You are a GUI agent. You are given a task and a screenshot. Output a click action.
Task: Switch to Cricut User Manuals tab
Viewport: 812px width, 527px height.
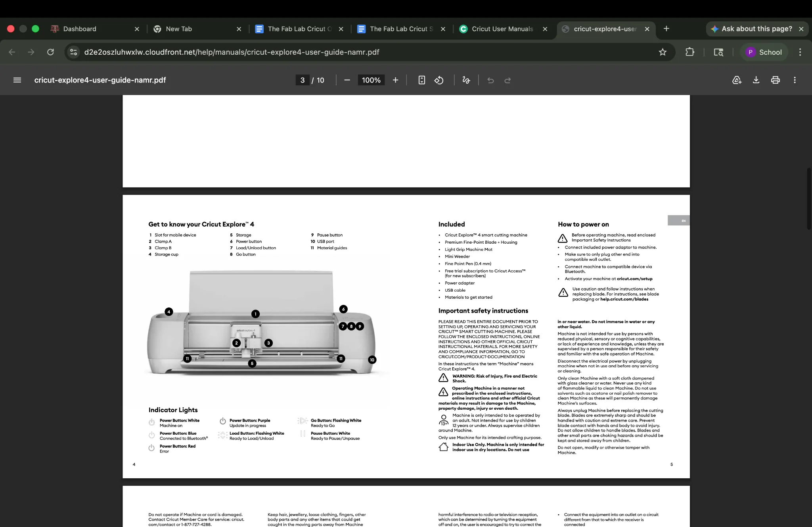502,29
